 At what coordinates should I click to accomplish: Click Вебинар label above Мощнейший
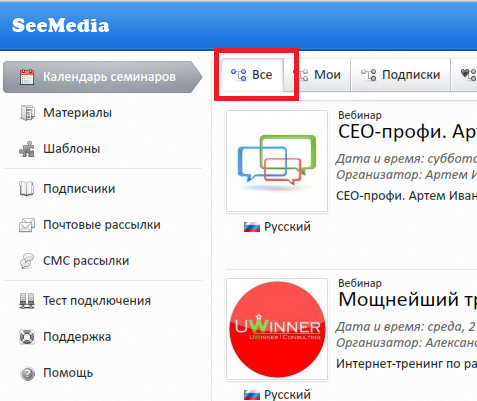(x=360, y=283)
